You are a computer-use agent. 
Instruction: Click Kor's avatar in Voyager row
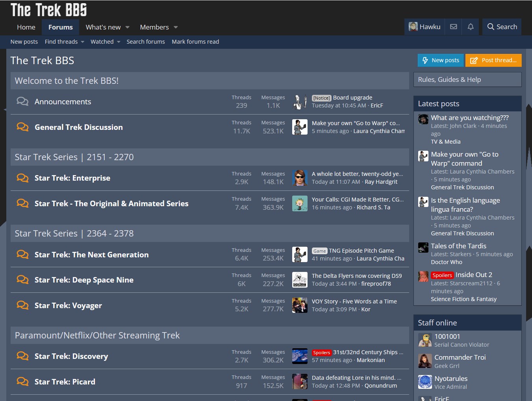(300, 305)
